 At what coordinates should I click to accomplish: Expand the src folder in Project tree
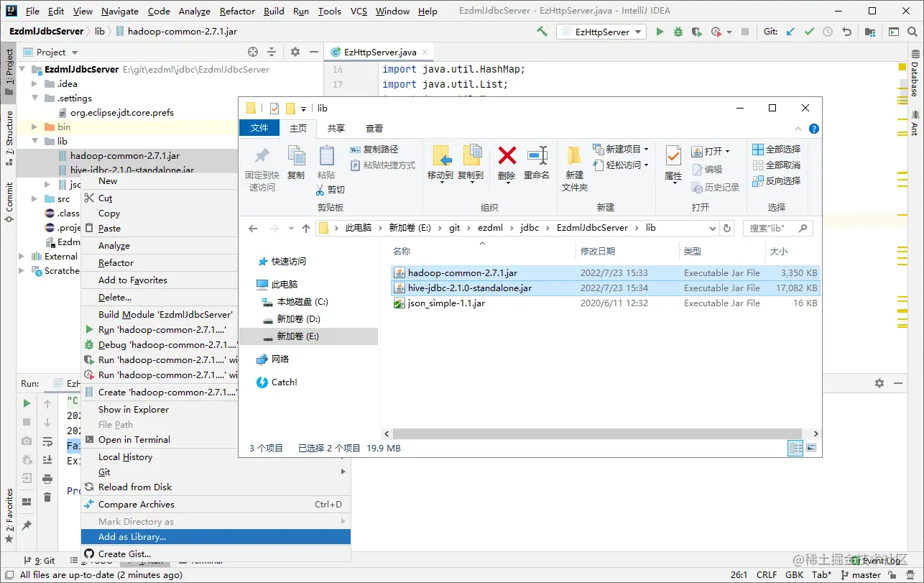(34, 198)
